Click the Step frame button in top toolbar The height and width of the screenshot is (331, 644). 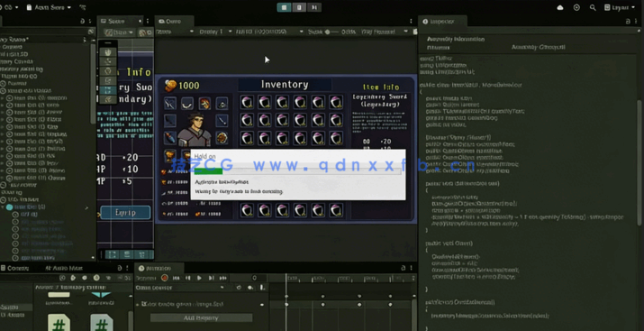314,7
